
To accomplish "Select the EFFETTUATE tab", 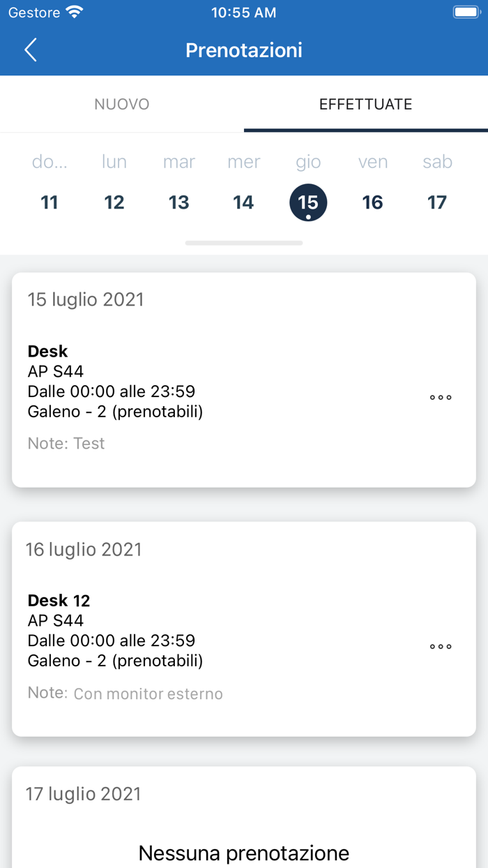I will coord(365,105).
